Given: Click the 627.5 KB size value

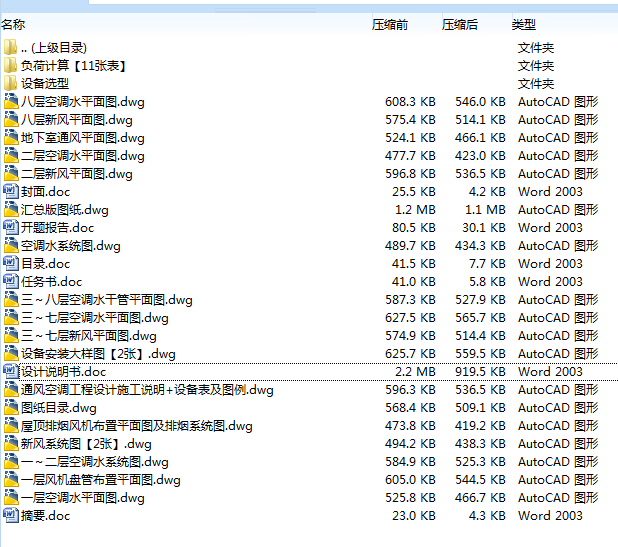Looking at the screenshot, I should coord(410,318).
